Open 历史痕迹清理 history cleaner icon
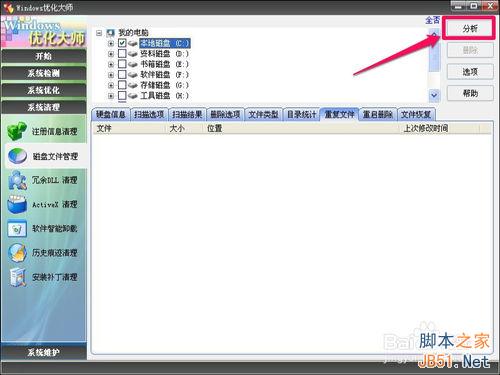This screenshot has height=375, width=500. [x=17, y=253]
